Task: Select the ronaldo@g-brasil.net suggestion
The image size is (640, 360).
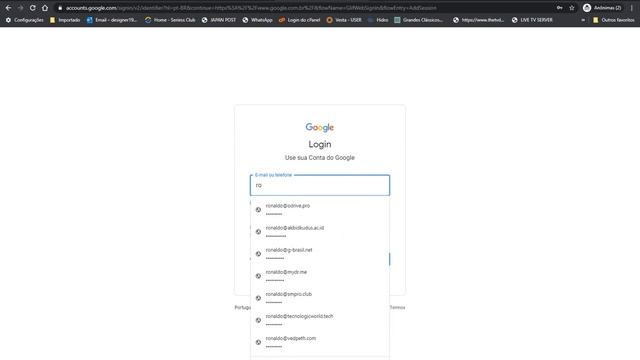Action: [x=320, y=253]
